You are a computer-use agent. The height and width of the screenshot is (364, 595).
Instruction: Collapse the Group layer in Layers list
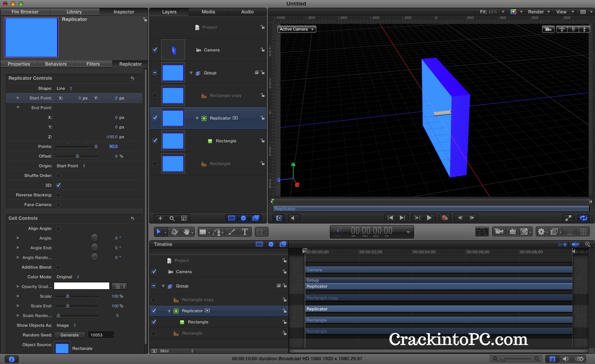coord(191,73)
